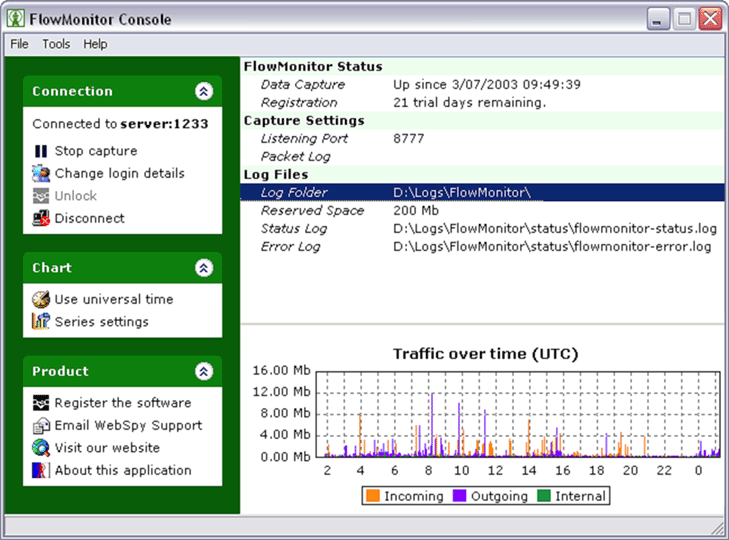Click the '200 Mb' value
The image size is (729, 540).
pyautogui.click(x=416, y=211)
